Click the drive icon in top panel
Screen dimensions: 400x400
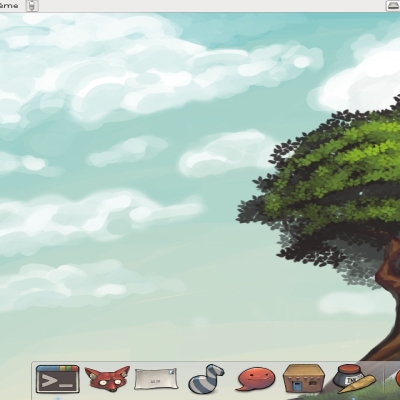[x=393, y=6]
